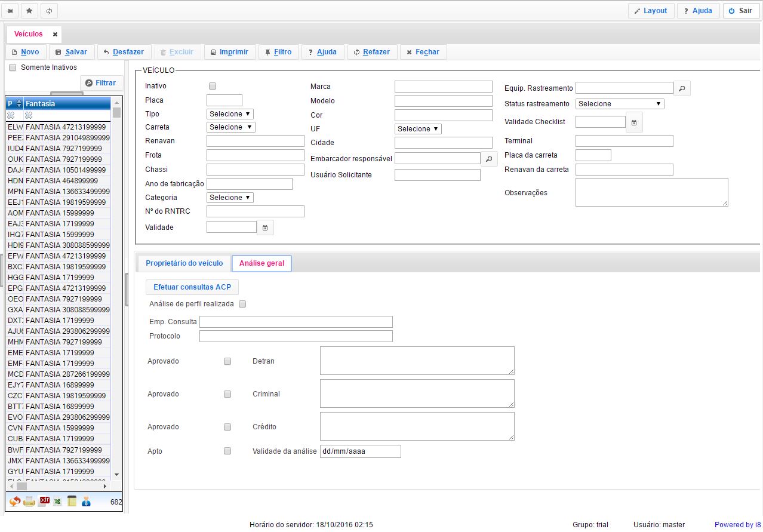Open the Powered by i8 link
Viewport: 763px width, 532px height.
(738, 525)
